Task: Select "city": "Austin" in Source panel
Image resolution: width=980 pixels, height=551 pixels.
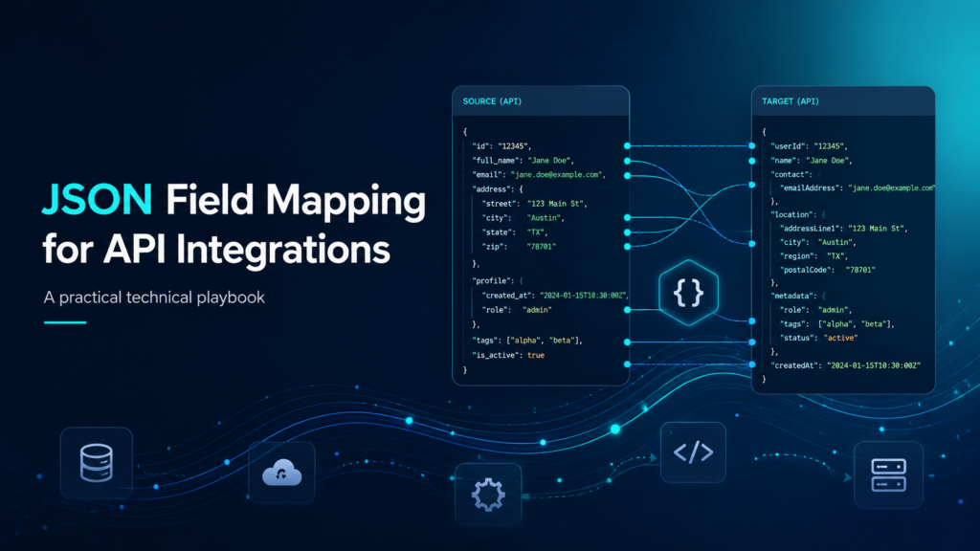Action: [523, 218]
